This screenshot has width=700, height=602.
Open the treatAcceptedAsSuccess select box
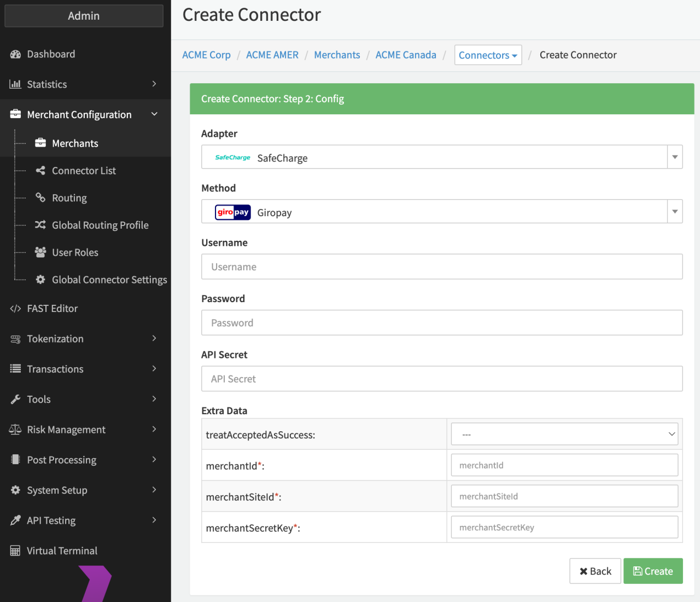tap(564, 434)
